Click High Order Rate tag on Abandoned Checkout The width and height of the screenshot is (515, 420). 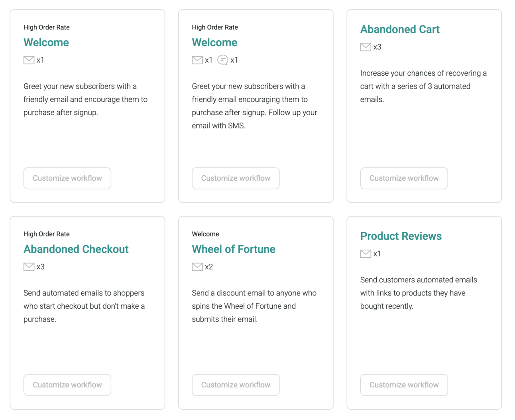[47, 234]
